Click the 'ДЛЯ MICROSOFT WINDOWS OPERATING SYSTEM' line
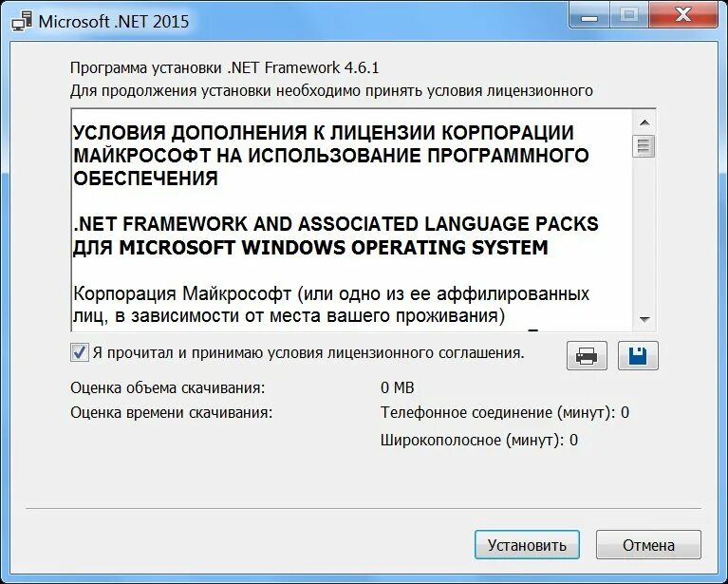Screen dimensions: 728x584 (310, 247)
